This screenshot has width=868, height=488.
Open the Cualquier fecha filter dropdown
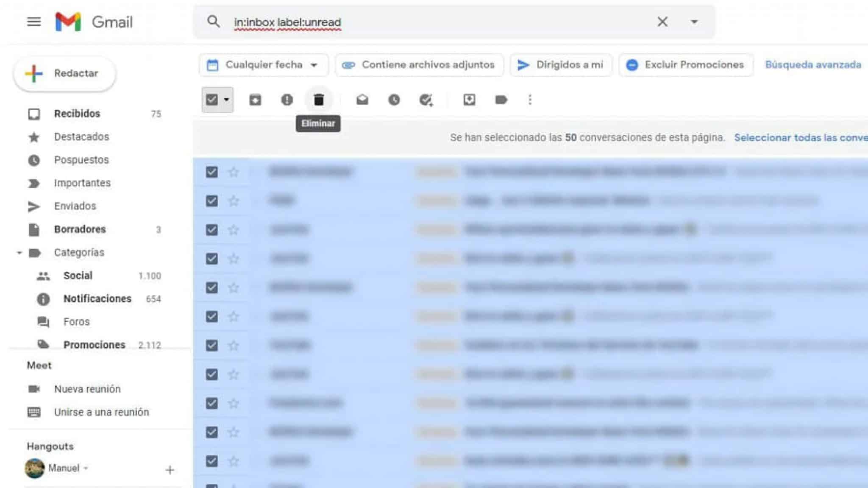[262, 65]
